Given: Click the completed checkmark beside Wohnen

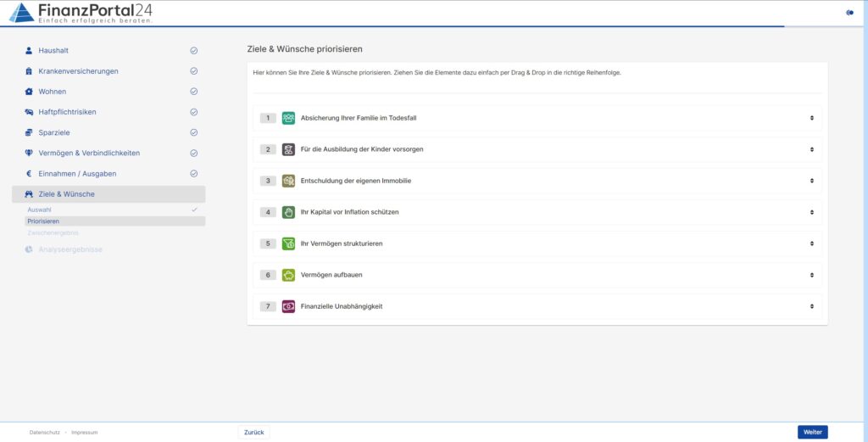Looking at the screenshot, I should (x=194, y=92).
